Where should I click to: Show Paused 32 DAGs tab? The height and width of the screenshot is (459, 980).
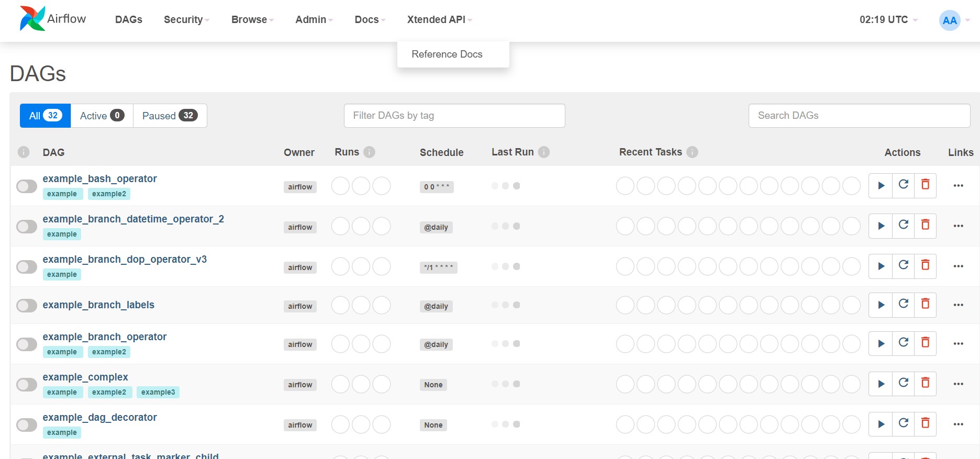pyautogui.click(x=170, y=116)
